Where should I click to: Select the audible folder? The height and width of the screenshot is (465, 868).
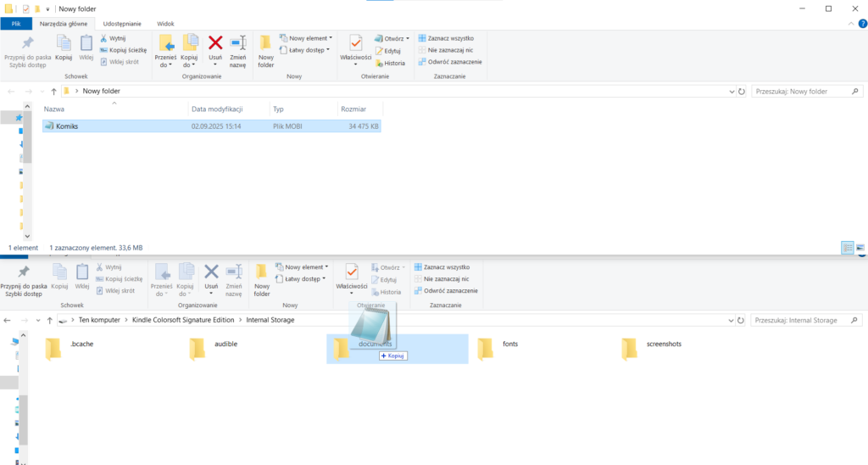point(213,349)
